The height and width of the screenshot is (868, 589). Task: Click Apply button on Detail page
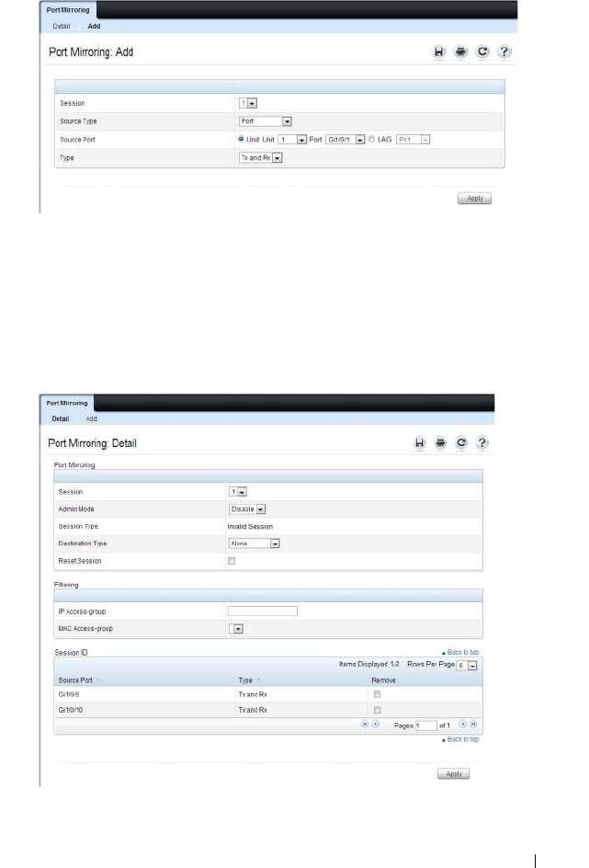click(454, 774)
